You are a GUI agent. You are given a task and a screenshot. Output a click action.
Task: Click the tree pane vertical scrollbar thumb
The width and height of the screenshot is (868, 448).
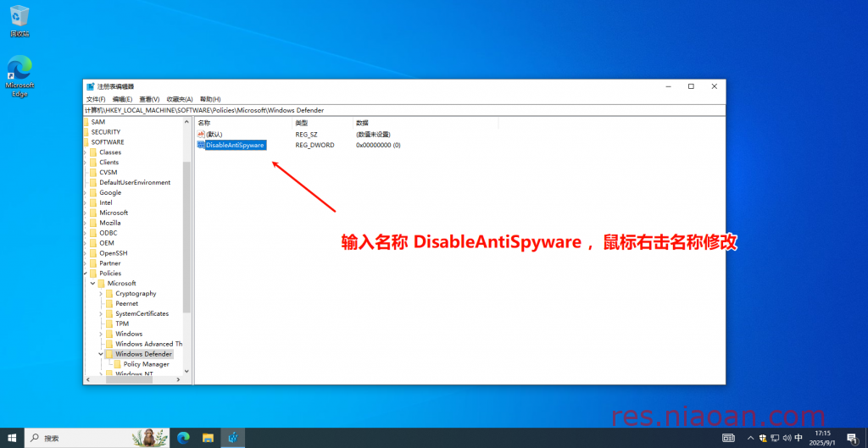186,238
